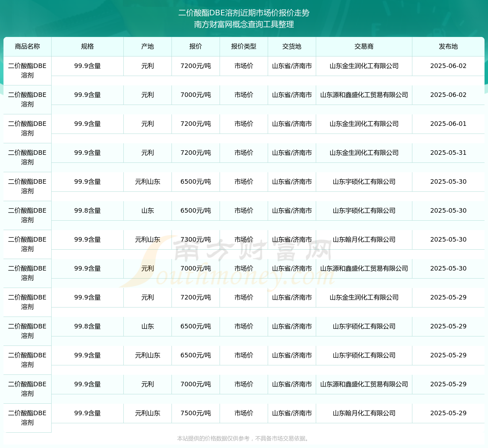
Task: Click 元利 origin in the 2025-05-31 row
Action: tap(147, 153)
